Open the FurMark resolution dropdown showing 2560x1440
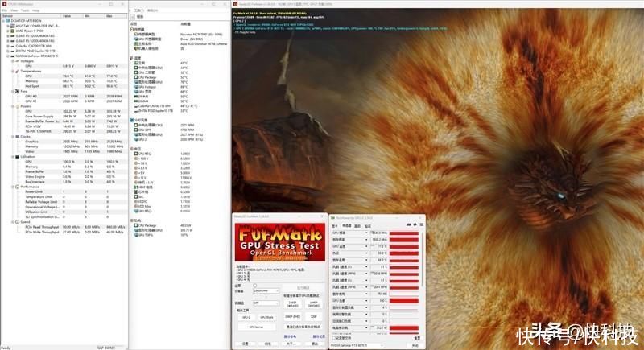Image resolution: width=644 pixels, height=350 pixels. point(266,291)
